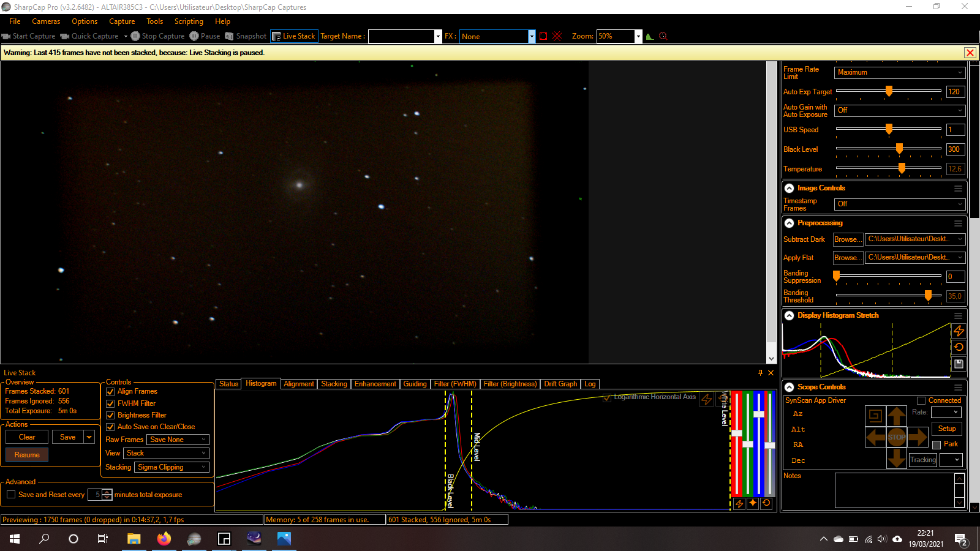The height and width of the screenshot is (551, 980).
Task: Switch to the Alignment tab
Action: click(x=299, y=384)
